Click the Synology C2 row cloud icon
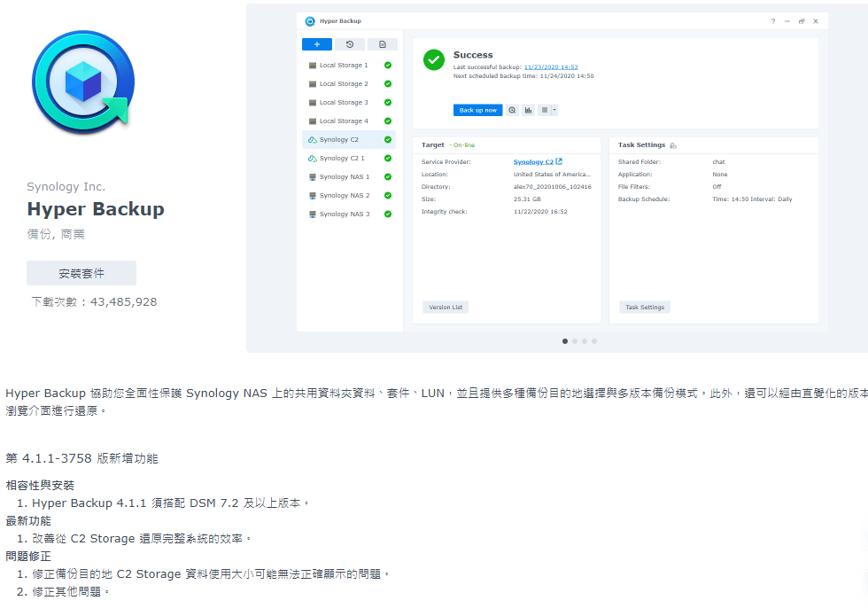The image size is (868, 616). 313,140
